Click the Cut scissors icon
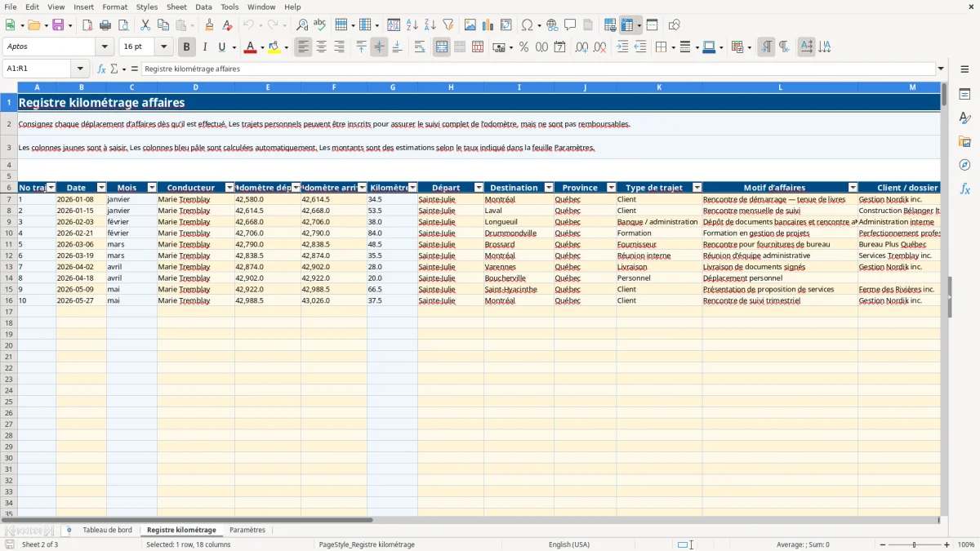 [x=145, y=25]
